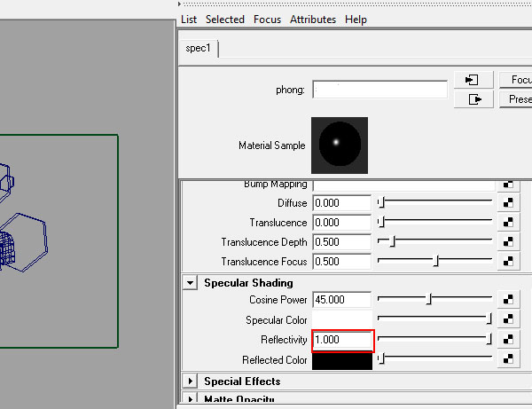Screen dimensions: 532x409
Task: Click the map icon for Translucence Focus
Action: pos(508,262)
